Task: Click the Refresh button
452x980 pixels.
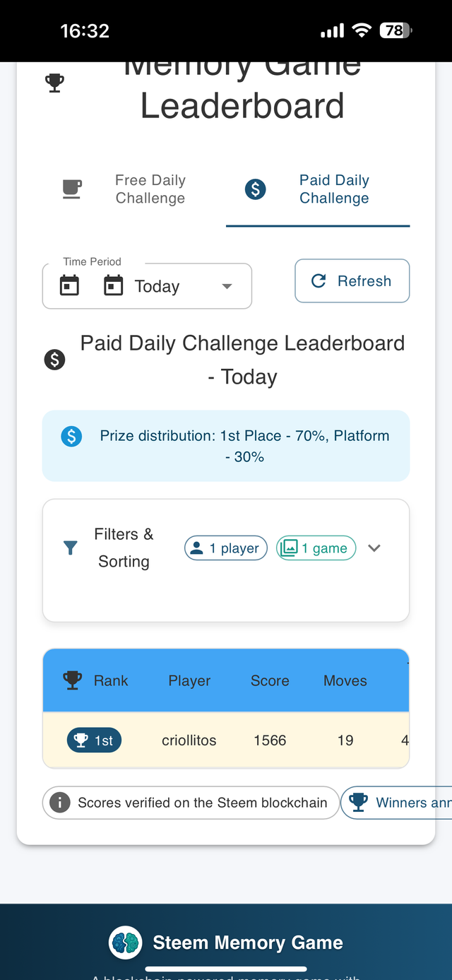Action: coord(352,281)
